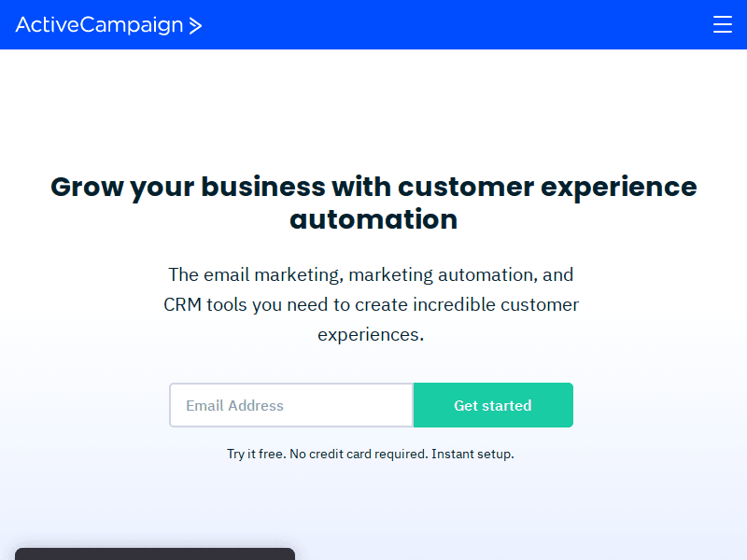
Task: Click the subheading describing CRM tools
Action: click(x=372, y=304)
